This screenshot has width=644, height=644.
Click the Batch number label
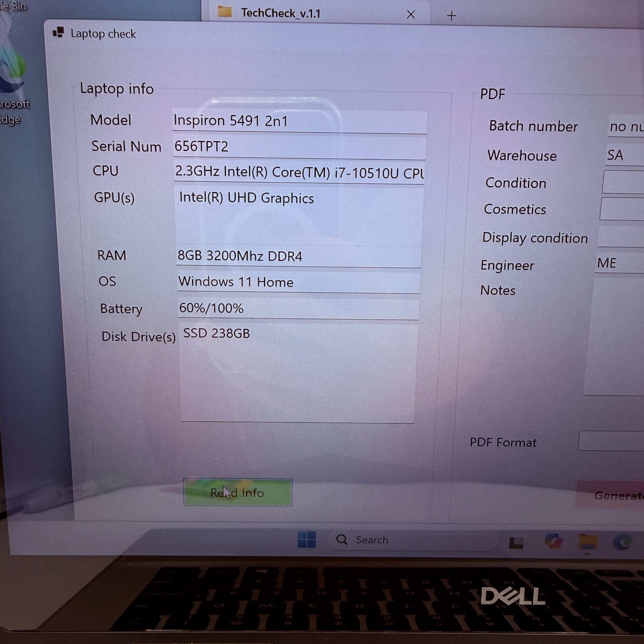pyautogui.click(x=533, y=126)
